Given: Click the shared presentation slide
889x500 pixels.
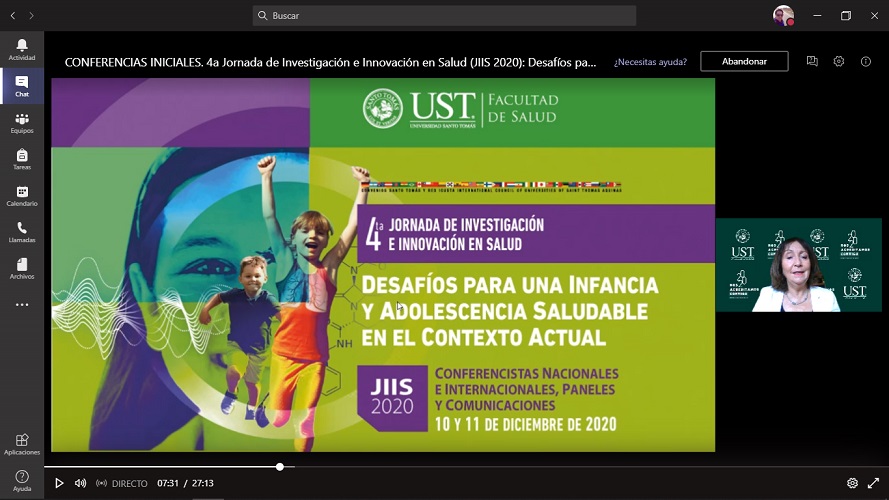Looking at the screenshot, I should 383,265.
